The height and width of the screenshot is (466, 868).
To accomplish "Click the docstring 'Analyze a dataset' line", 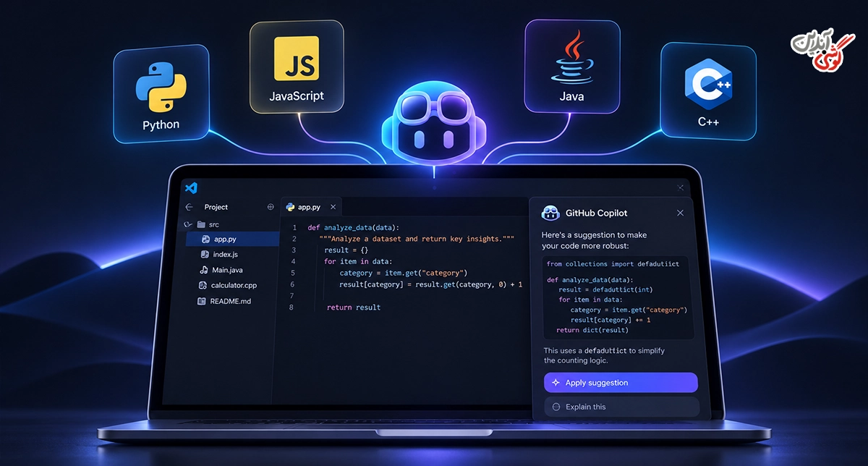I will [x=417, y=239].
